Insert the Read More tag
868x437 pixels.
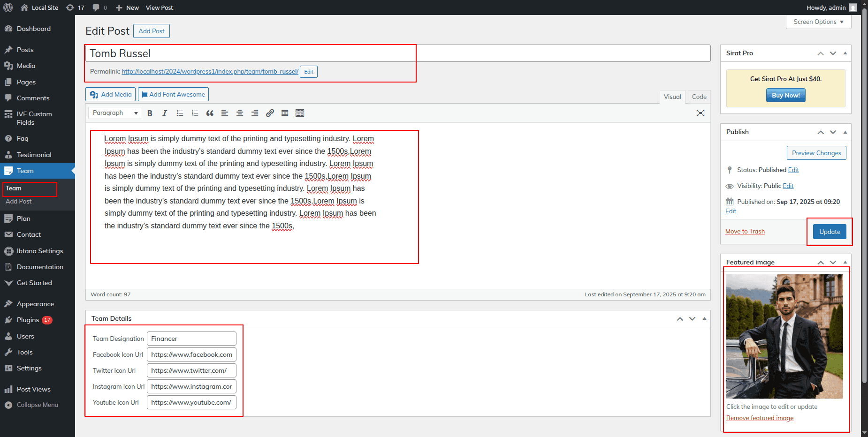click(285, 113)
